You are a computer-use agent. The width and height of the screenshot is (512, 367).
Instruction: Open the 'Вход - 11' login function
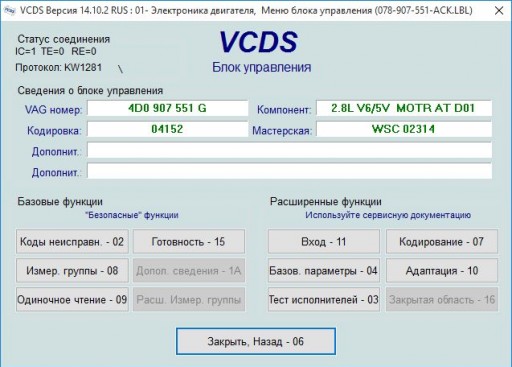pos(324,242)
